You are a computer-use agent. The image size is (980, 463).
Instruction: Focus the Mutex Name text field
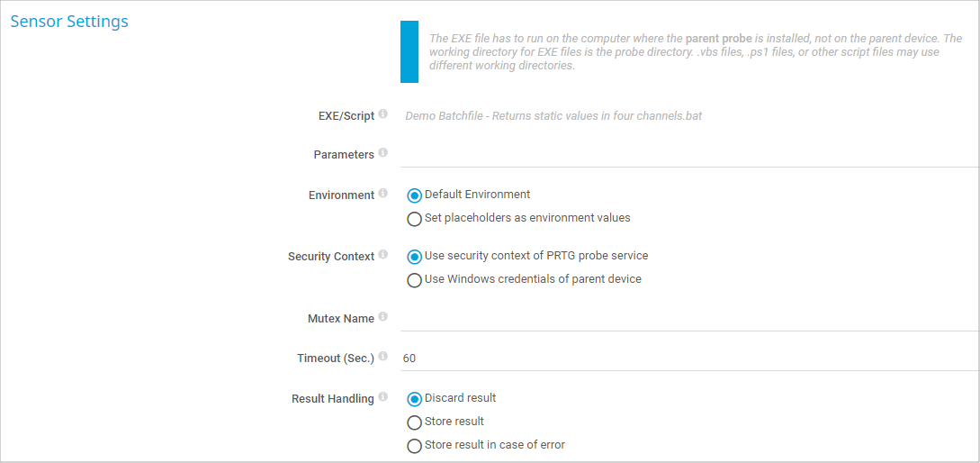click(x=688, y=318)
